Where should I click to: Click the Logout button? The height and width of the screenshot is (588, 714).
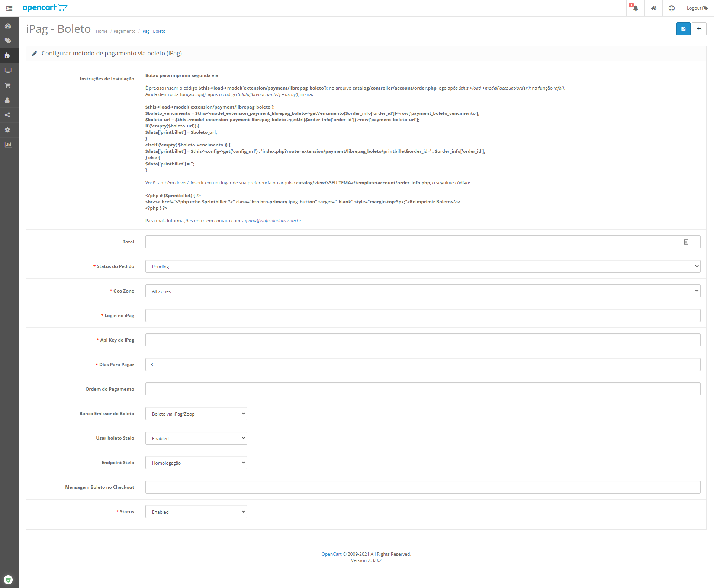pyautogui.click(x=697, y=8)
